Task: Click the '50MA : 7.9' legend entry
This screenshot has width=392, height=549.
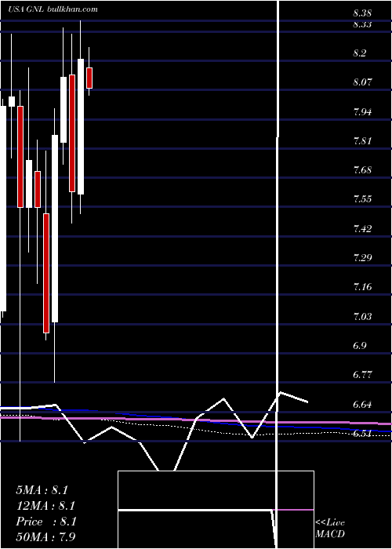Action: [x=45, y=536]
